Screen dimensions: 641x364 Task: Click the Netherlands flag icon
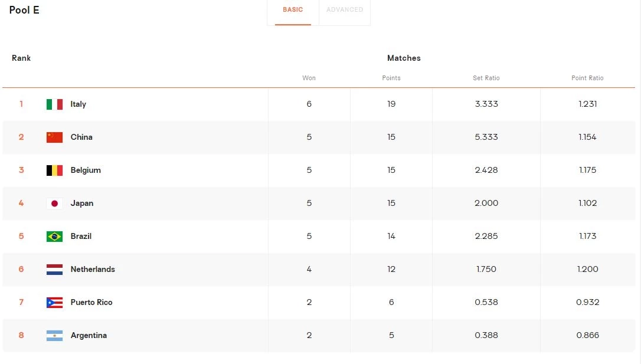[54, 270]
